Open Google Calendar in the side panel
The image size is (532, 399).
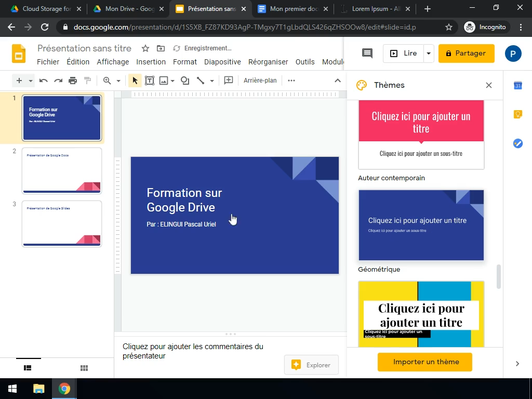coord(518,86)
